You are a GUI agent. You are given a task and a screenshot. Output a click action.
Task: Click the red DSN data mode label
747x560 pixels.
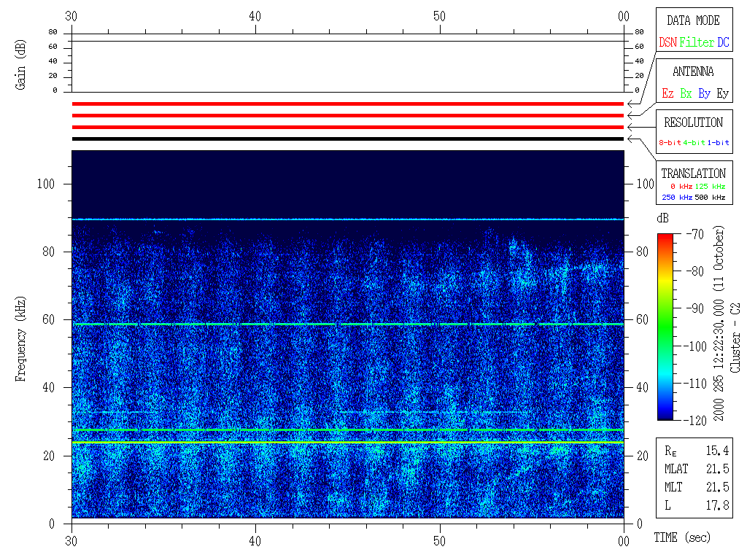point(667,42)
